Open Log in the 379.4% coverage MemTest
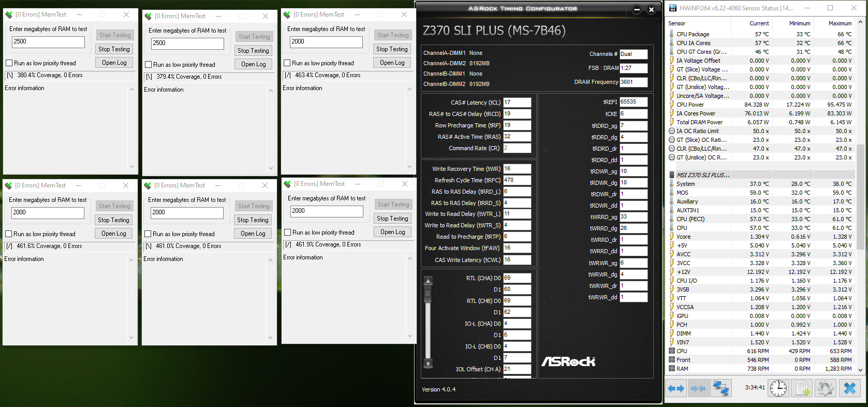 254,64
